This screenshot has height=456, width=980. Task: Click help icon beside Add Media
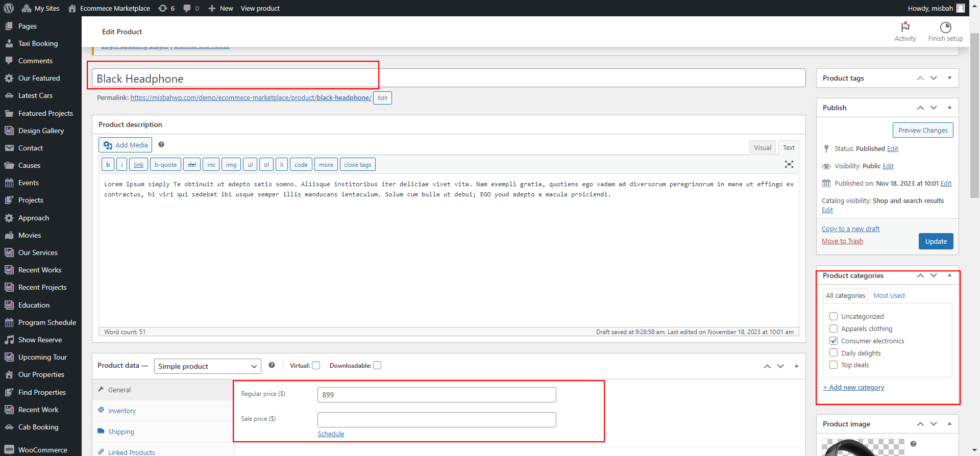[x=161, y=145]
